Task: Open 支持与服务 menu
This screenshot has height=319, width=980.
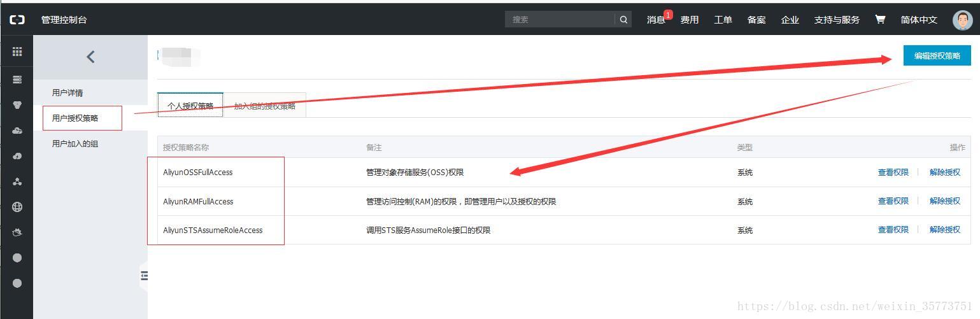Action: click(x=837, y=20)
